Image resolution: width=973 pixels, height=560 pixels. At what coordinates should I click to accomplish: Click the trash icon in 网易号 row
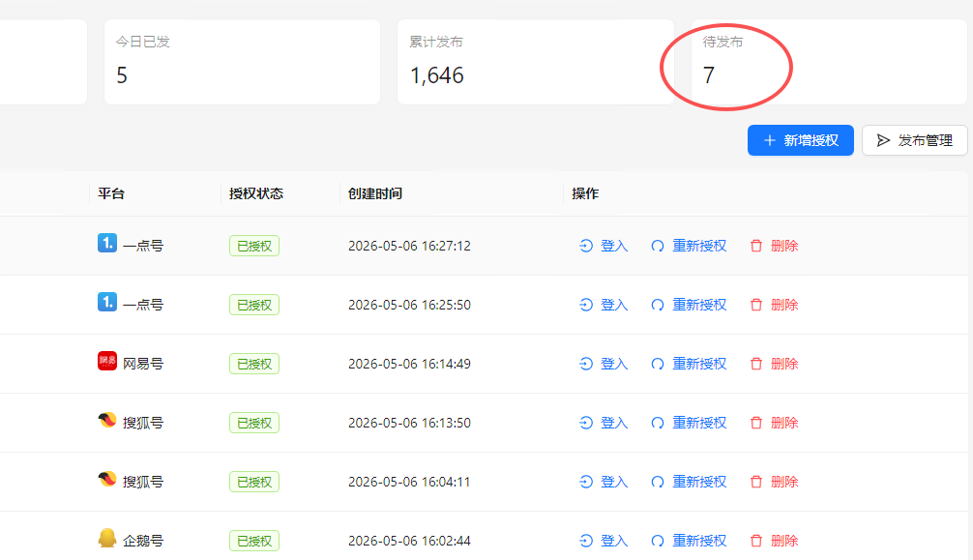[755, 364]
